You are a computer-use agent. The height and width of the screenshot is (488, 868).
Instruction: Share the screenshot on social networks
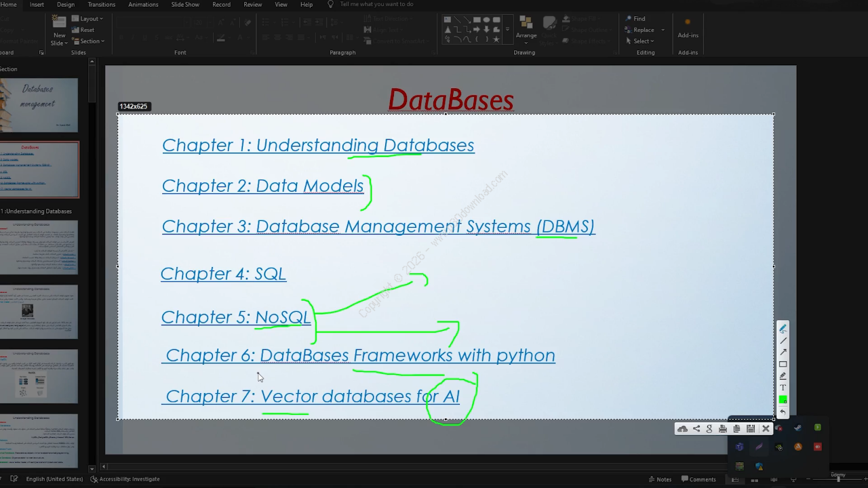coord(696,428)
